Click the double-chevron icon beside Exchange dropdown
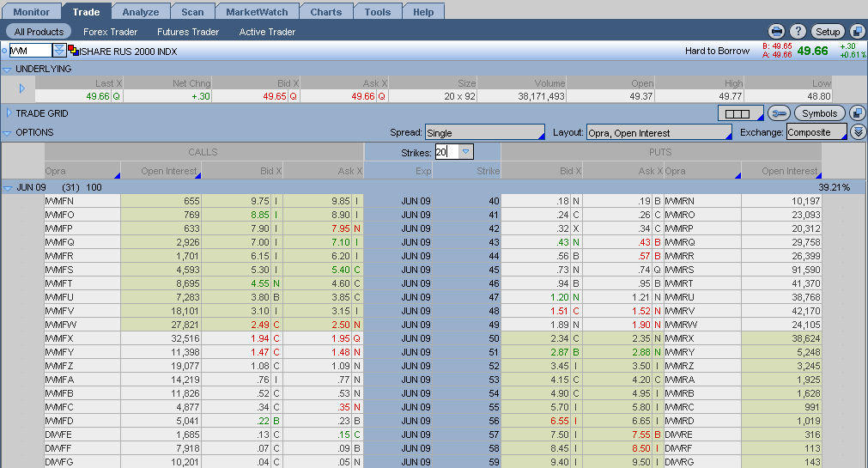Screen dimensions: 868x468 click(859, 132)
